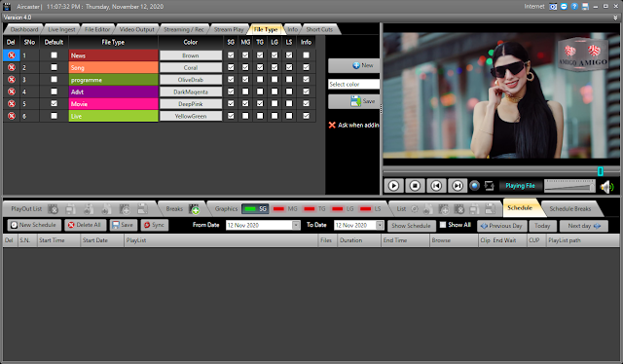Toggle the loop/repeat icon in player
Viewport: 623px width, 364px height.
[489, 186]
